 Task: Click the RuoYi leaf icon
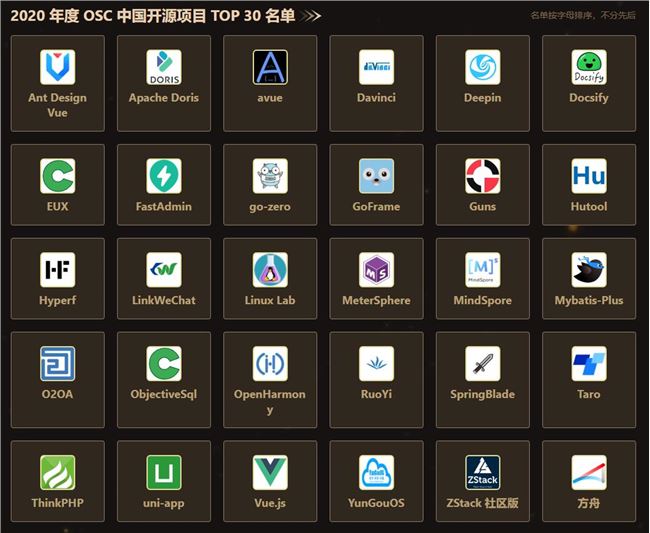[376, 363]
